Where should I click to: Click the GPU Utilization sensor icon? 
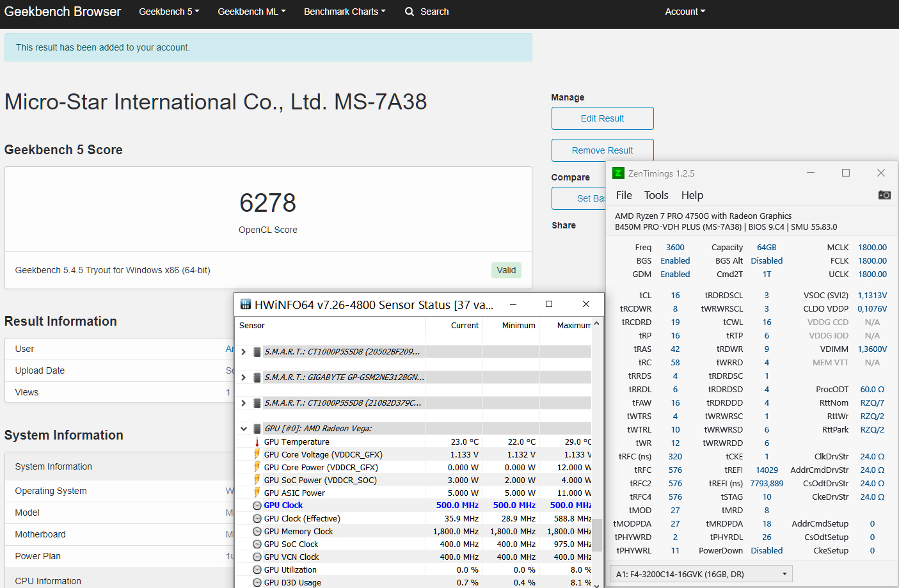click(257, 569)
